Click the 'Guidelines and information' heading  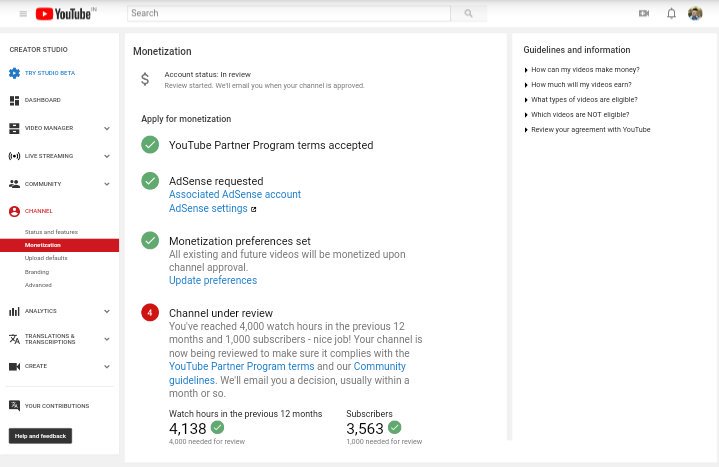tap(577, 50)
